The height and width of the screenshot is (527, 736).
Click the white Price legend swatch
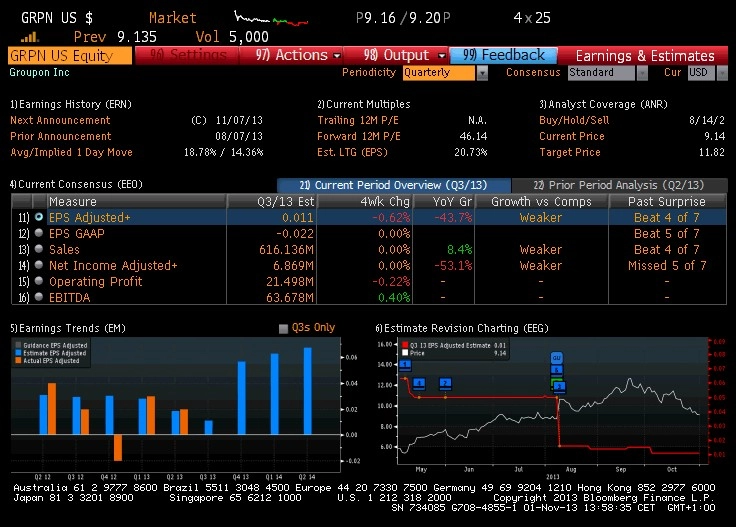click(405, 353)
